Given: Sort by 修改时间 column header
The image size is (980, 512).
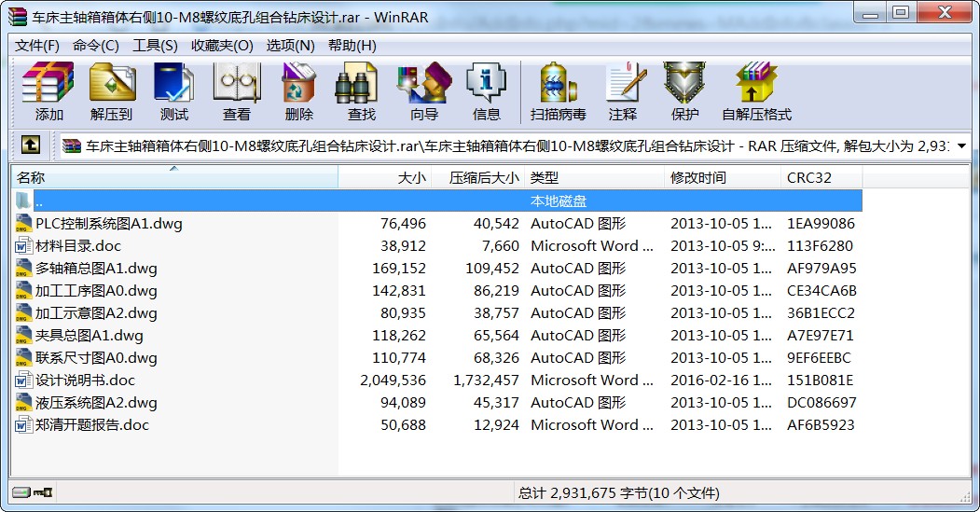Looking at the screenshot, I should (x=723, y=177).
